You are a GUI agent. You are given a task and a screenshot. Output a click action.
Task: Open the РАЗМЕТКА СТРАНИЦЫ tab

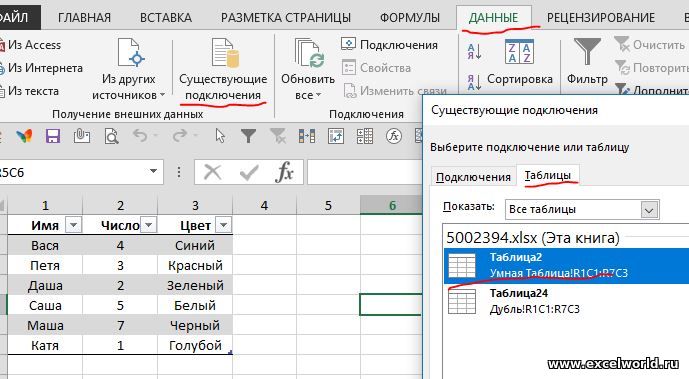point(286,18)
